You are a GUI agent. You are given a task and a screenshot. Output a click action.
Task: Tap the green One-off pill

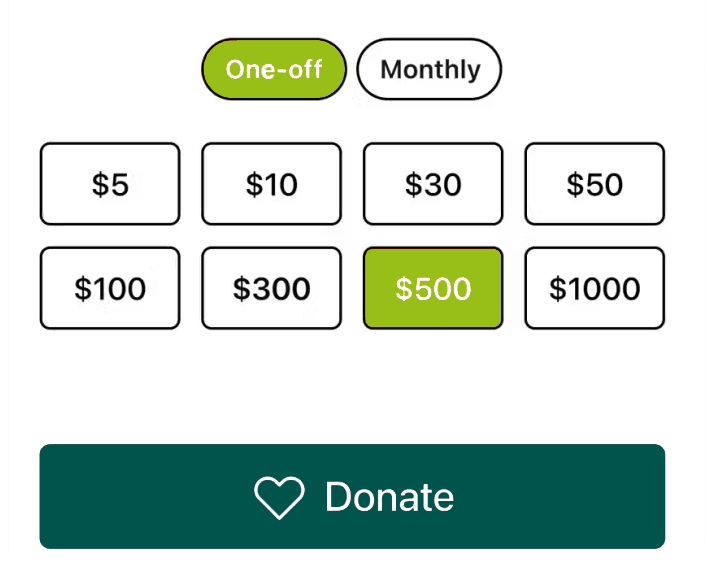(274, 70)
